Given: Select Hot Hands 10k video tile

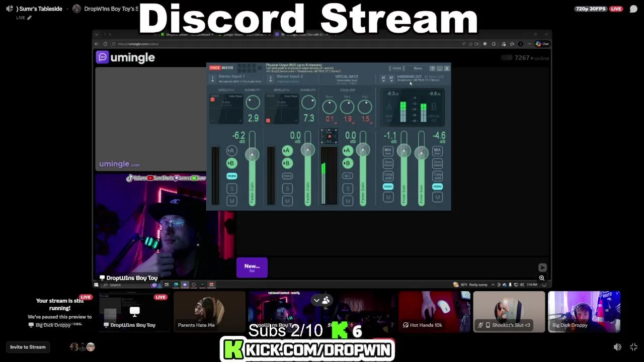Looking at the screenshot, I should (x=434, y=312).
